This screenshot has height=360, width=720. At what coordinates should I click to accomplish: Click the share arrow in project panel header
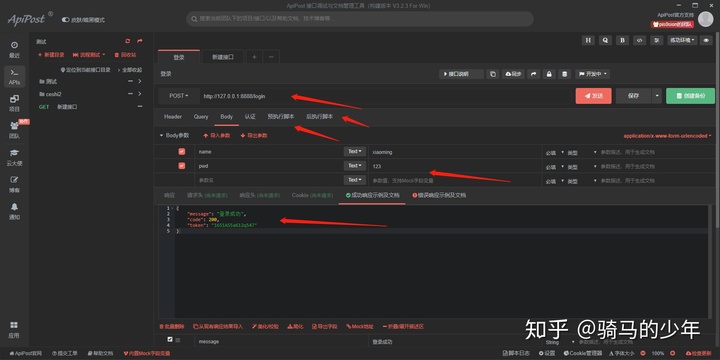point(140,41)
